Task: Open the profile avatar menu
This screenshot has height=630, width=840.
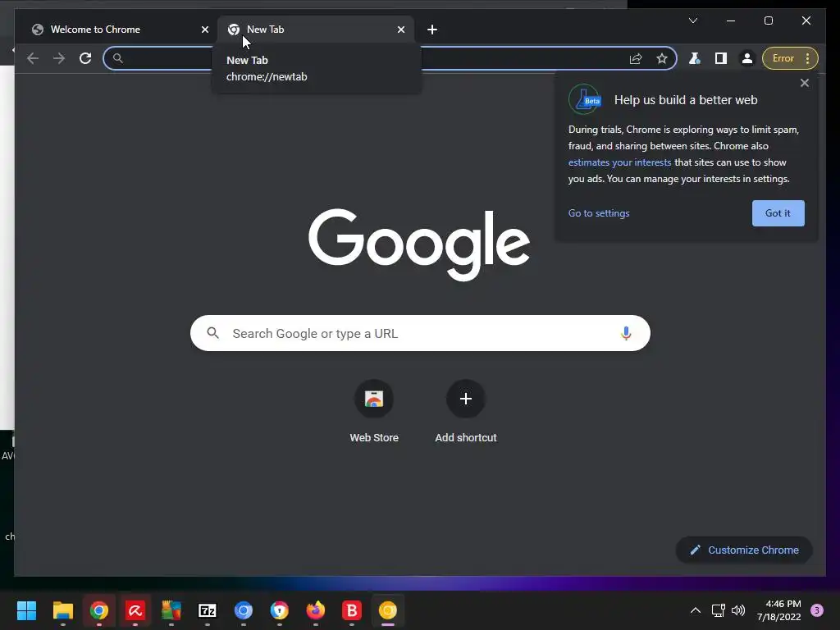Action: [x=746, y=58]
